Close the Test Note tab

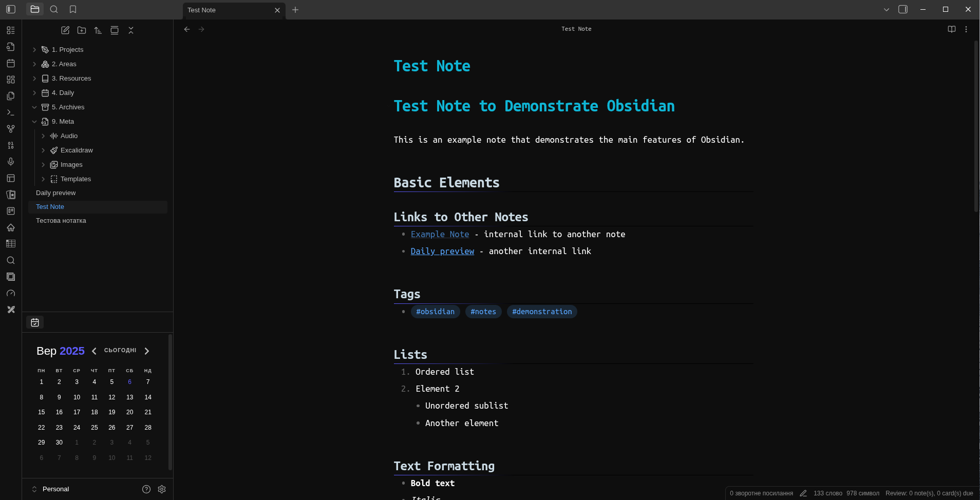pyautogui.click(x=277, y=10)
